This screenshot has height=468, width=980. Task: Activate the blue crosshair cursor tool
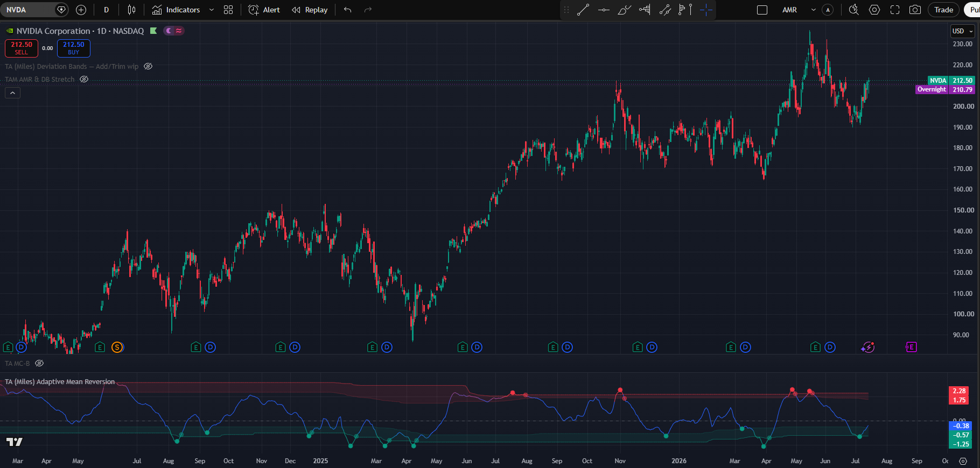pos(706,10)
